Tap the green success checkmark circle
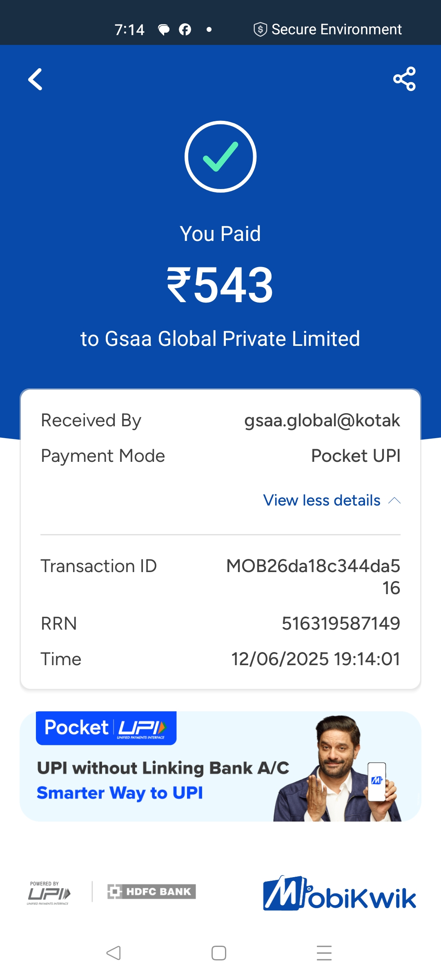 [220, 156]
